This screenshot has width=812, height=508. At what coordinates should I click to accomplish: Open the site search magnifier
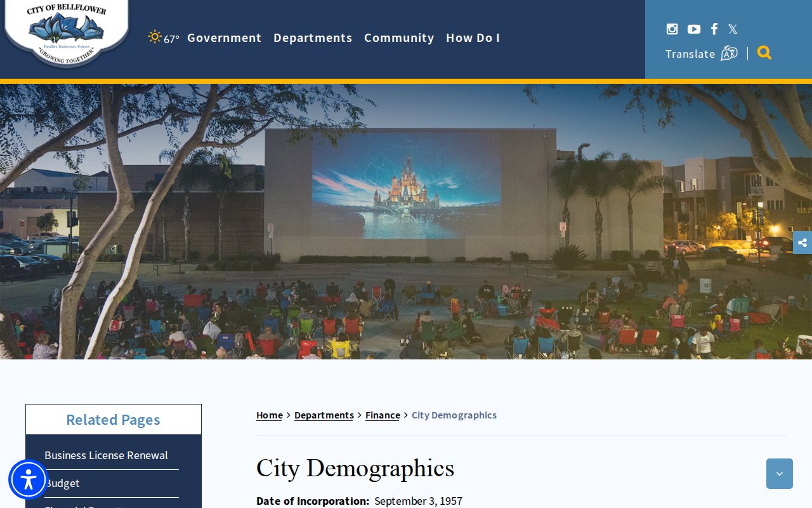click(764, 53)
